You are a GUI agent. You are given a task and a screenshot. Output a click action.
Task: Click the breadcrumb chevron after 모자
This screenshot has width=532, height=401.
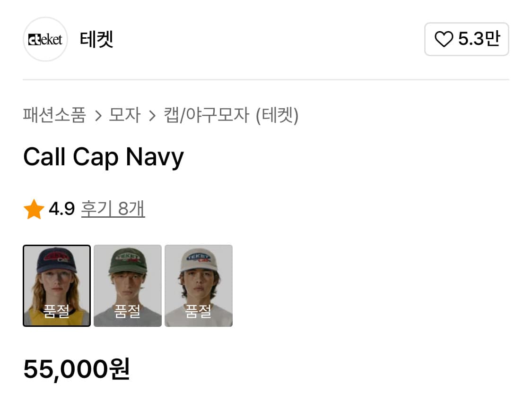tap(151, 115)
